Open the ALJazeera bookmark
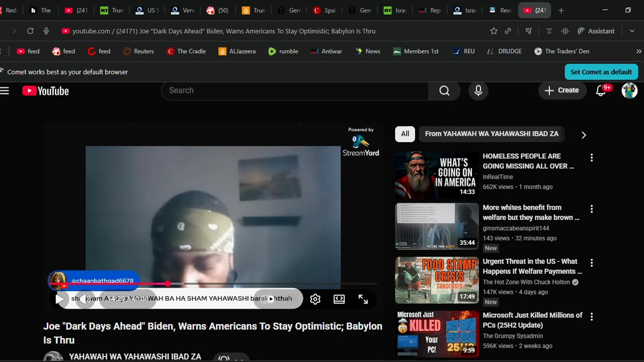The width and height of the screenshot is (644, 362). click(237, 51)
